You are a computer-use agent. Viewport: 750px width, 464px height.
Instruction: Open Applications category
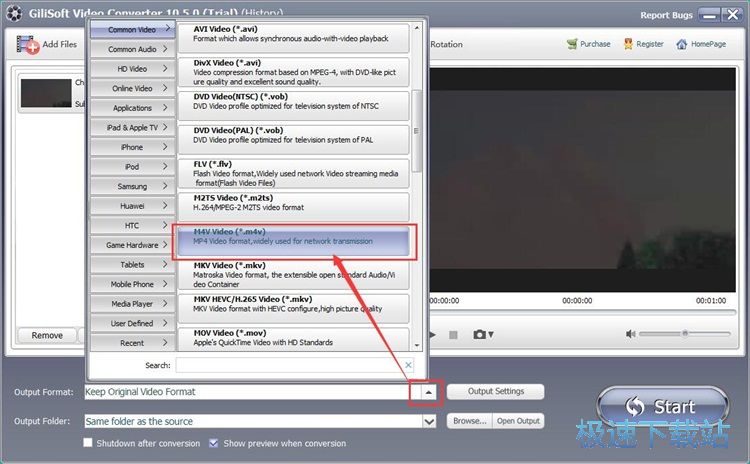[x=132, y=108]
